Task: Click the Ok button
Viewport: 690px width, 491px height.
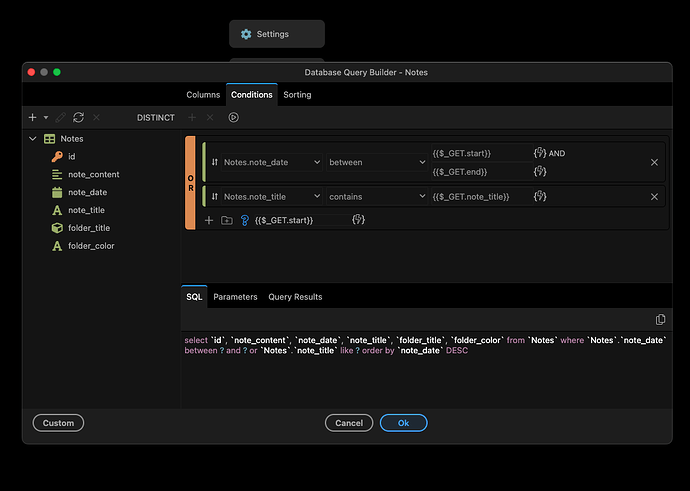Action: (403, 423)
